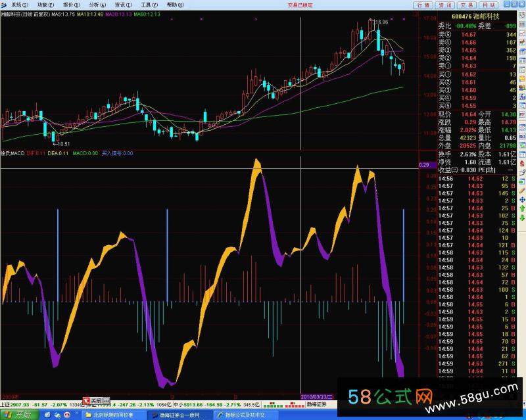Click the DEA:0.11 indicator label
The image size is (526, 420).
(58, 153)
